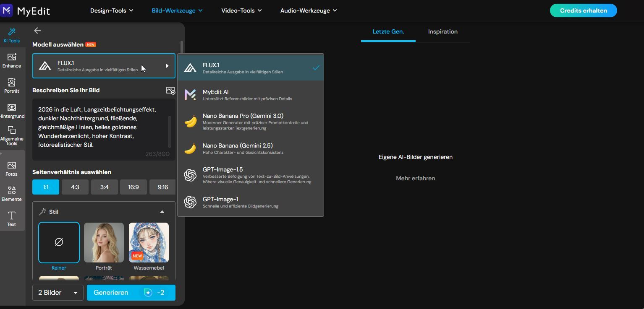The width and height of the screenshot is (644, 309).
Task: Add a reference image to the prompt
Action: coord(170,90)
